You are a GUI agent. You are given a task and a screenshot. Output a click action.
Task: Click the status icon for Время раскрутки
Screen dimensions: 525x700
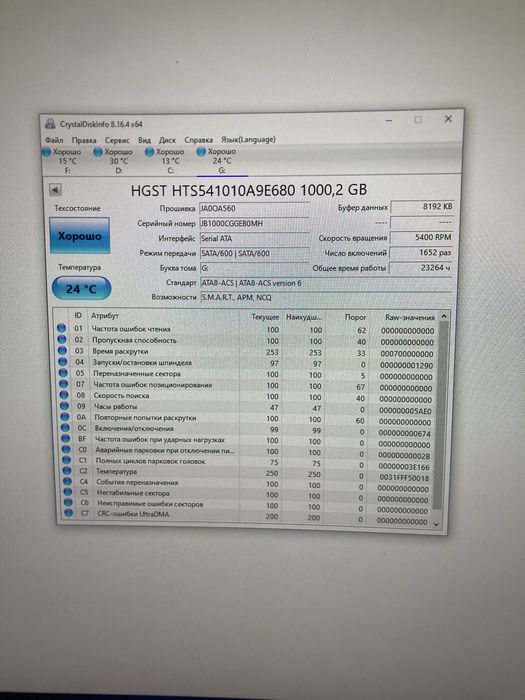click(62, 350)
